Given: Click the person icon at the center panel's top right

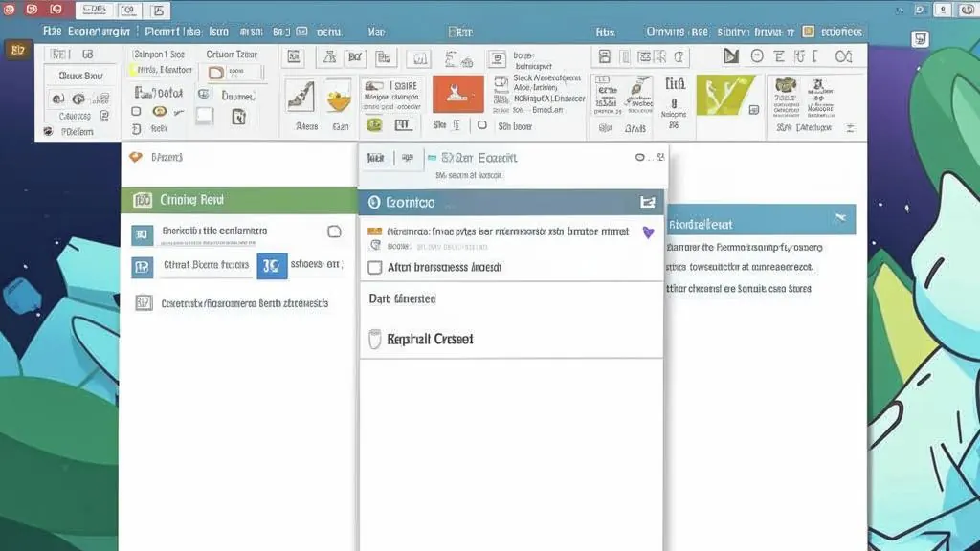Looking at the screenshot, I should tap(660, 157).
